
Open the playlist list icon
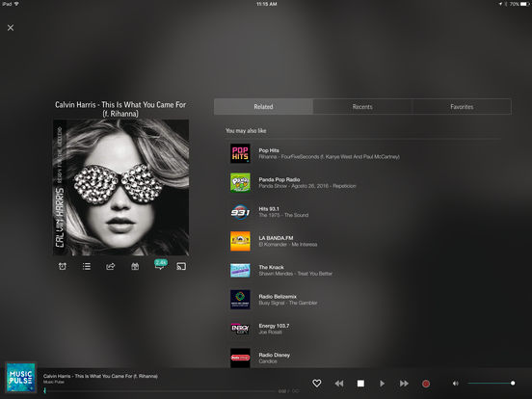point(87,266)
